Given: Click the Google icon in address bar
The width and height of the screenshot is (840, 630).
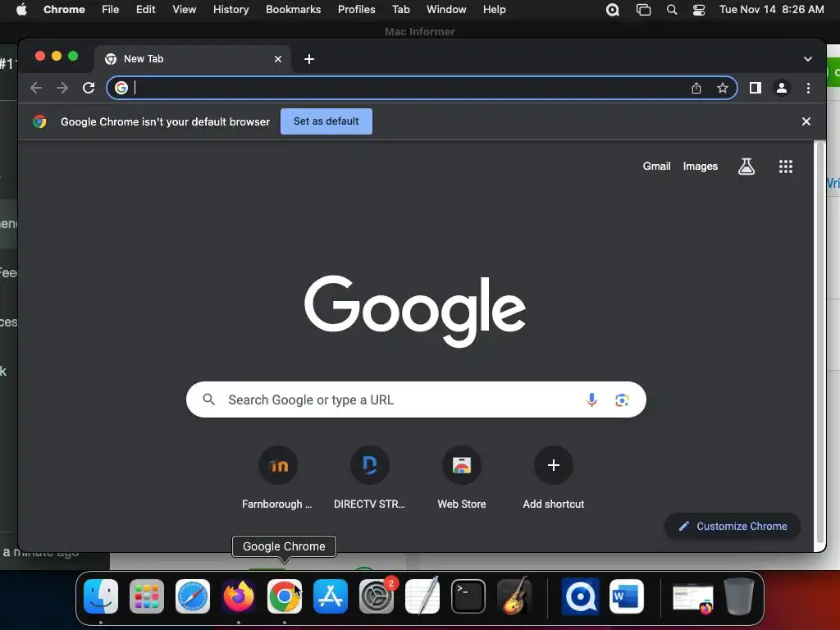Looking at the screenshot, I should 121,88.
